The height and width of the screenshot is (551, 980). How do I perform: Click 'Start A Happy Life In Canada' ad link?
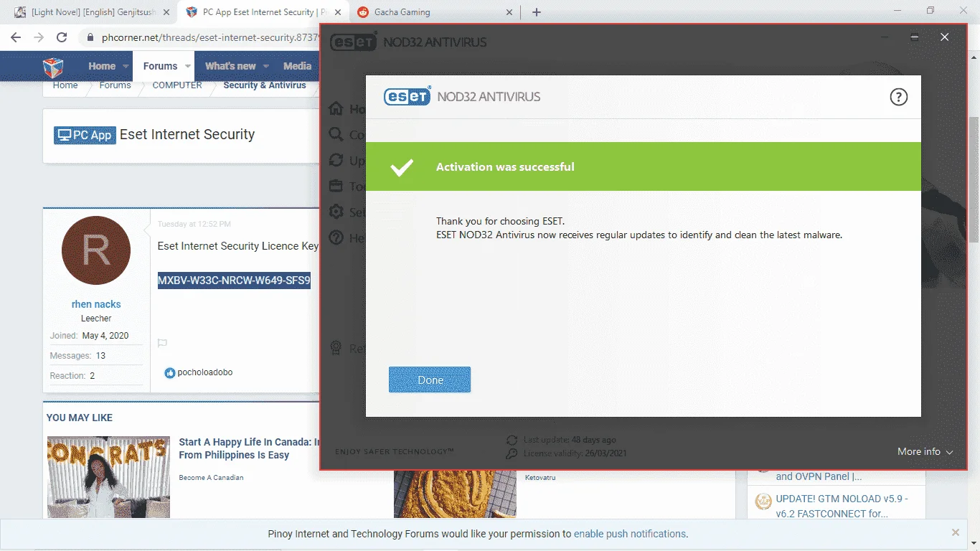250,448
